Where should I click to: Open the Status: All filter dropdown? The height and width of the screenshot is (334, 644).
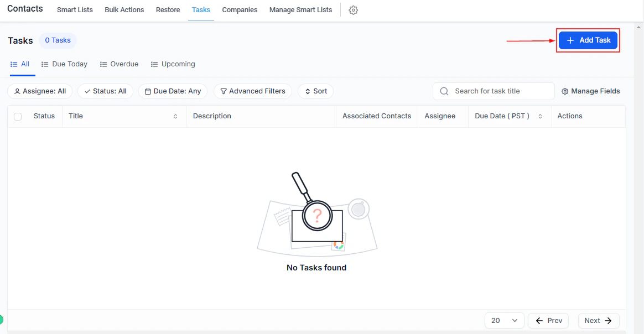tap(106, 91)
